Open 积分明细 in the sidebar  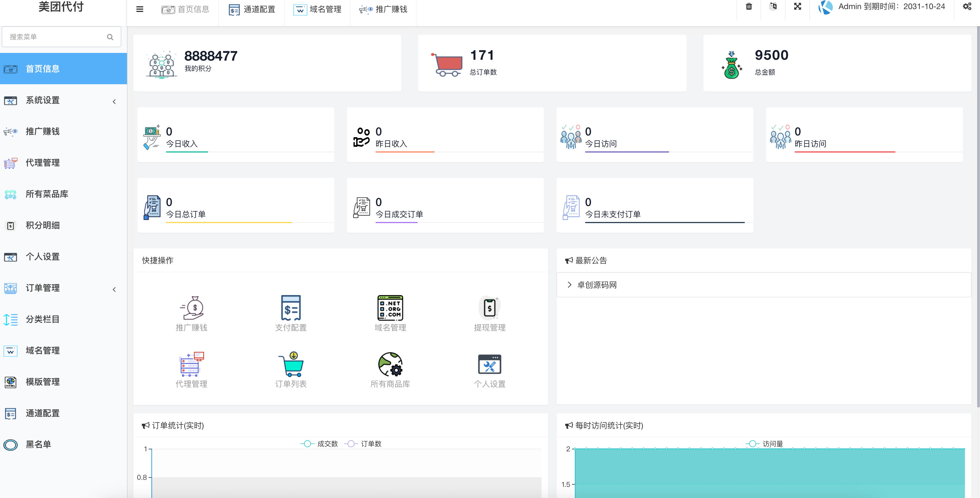click(x=63, y=225)
